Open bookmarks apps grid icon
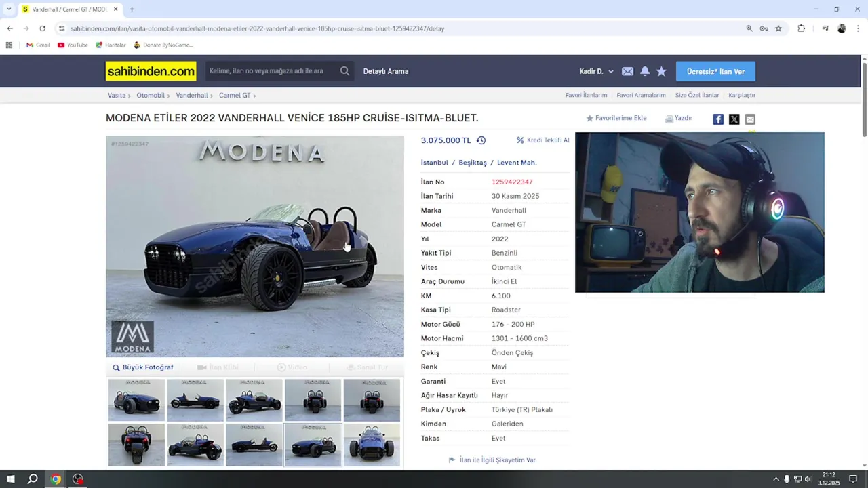 pos(9,45)
